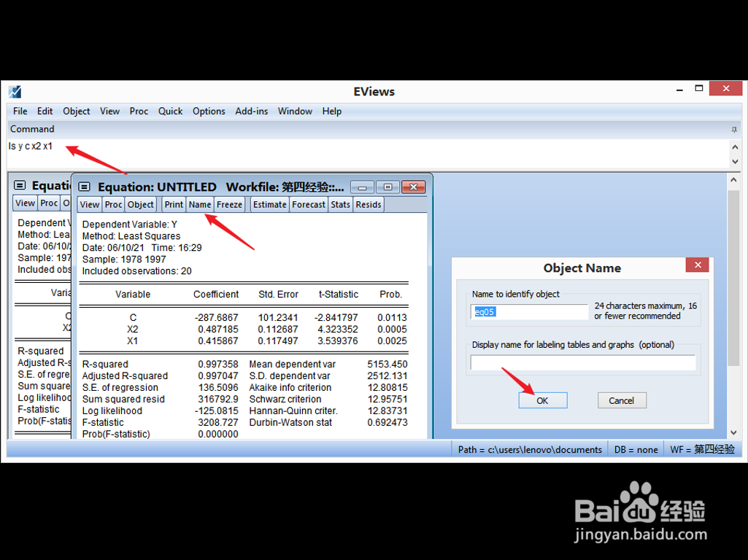Screen dimensions: 748x560
Task: Click R-squared value 0.997358
Action: (x=218, y=364)
